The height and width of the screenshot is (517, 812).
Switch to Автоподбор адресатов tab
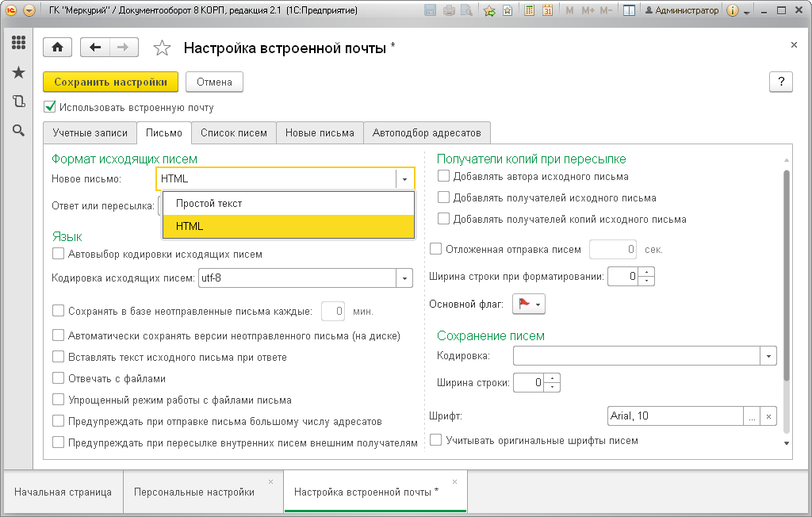pos(427,133)
